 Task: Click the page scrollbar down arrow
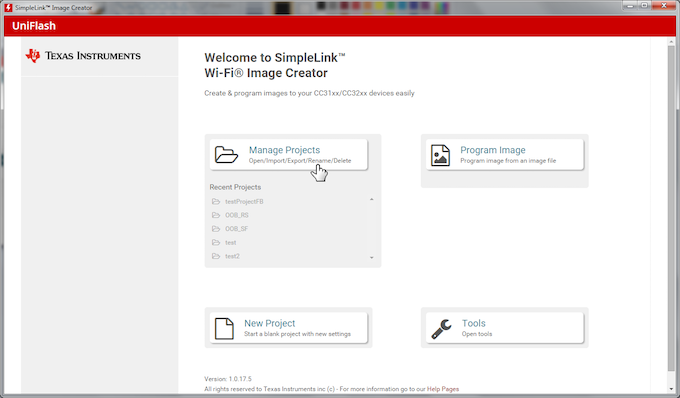tap(671, 389)
